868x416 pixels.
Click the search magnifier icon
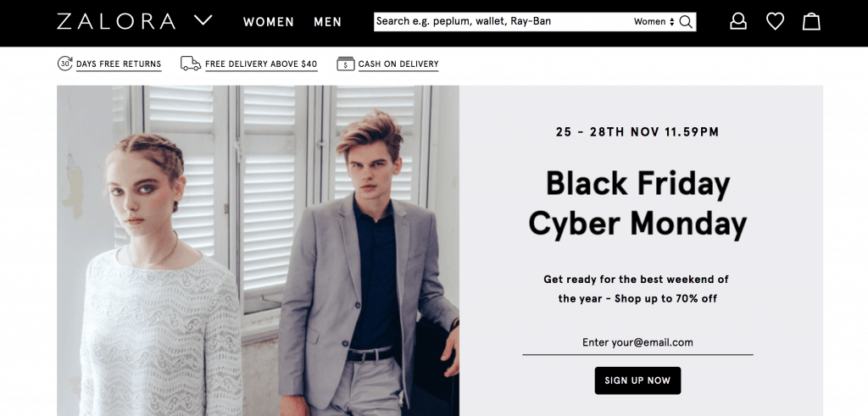(x=686, y=21)
